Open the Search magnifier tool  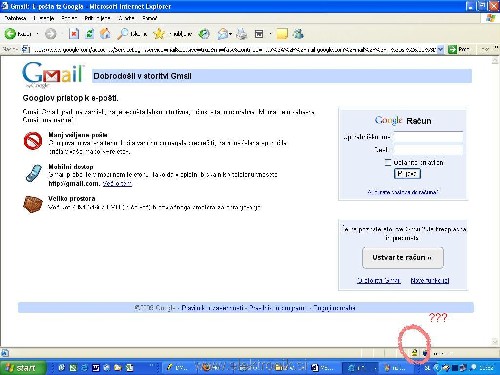pyautogui.click(x=123, y=34)
